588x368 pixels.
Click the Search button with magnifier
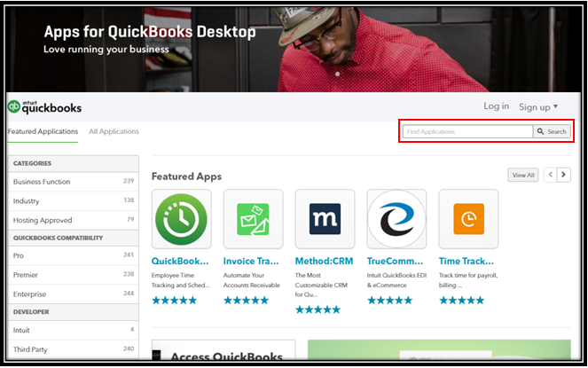552,131
